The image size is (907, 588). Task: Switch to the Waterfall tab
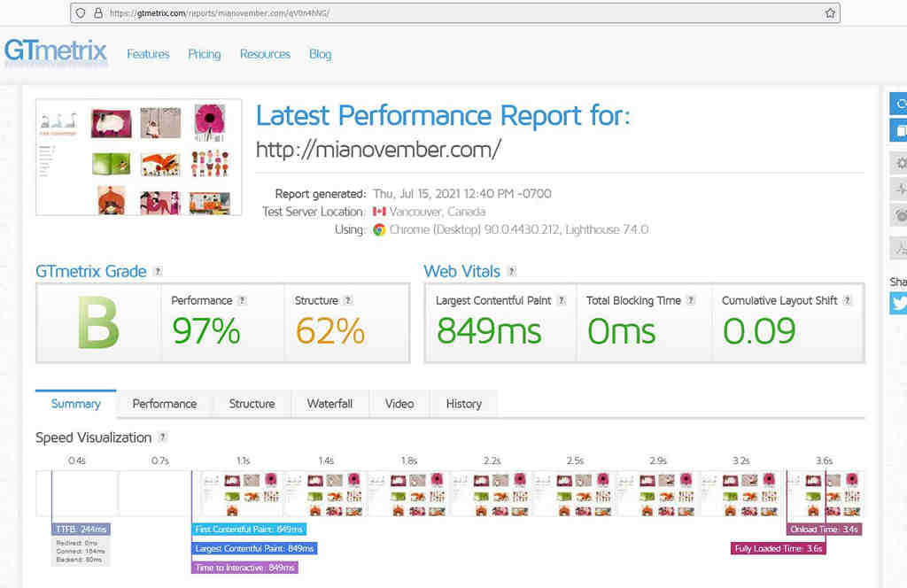(x=329, y=404)
